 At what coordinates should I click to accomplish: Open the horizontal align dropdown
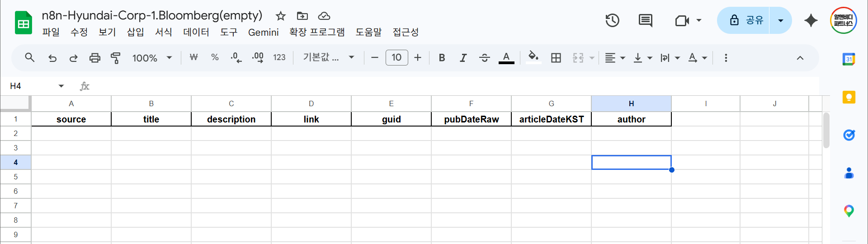(615, 58)
